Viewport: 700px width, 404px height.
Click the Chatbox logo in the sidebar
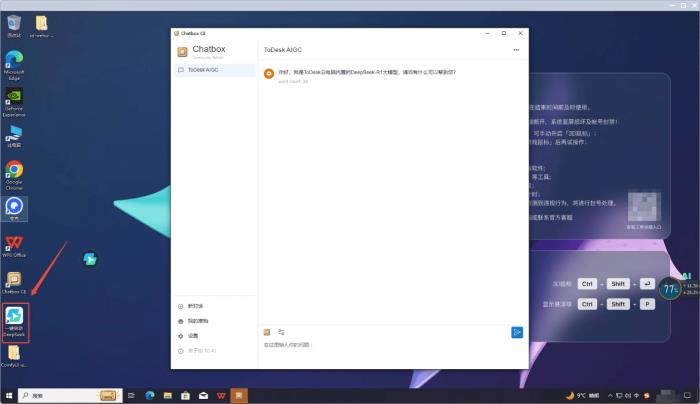pos(182,52)
